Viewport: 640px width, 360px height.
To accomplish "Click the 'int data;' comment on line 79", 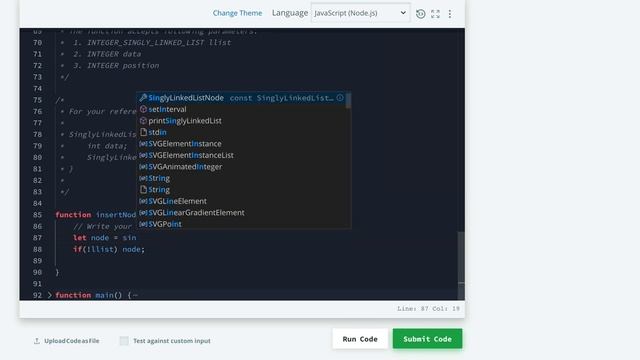I will [107, 146].
